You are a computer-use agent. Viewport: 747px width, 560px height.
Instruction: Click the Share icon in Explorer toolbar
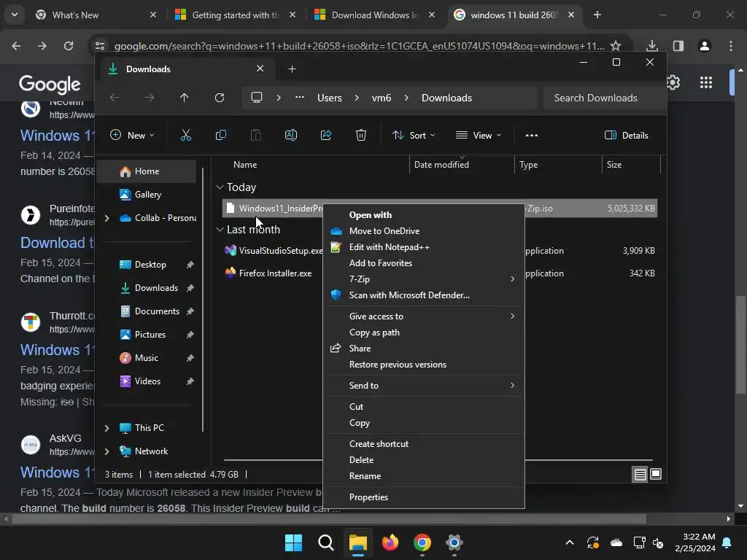(326, 135)
